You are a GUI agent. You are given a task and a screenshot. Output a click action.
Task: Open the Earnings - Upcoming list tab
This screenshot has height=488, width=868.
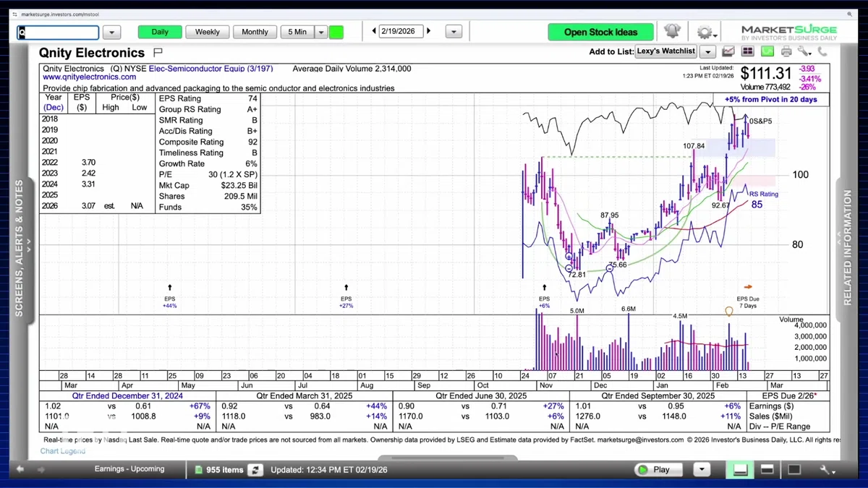tap(129, 469)
